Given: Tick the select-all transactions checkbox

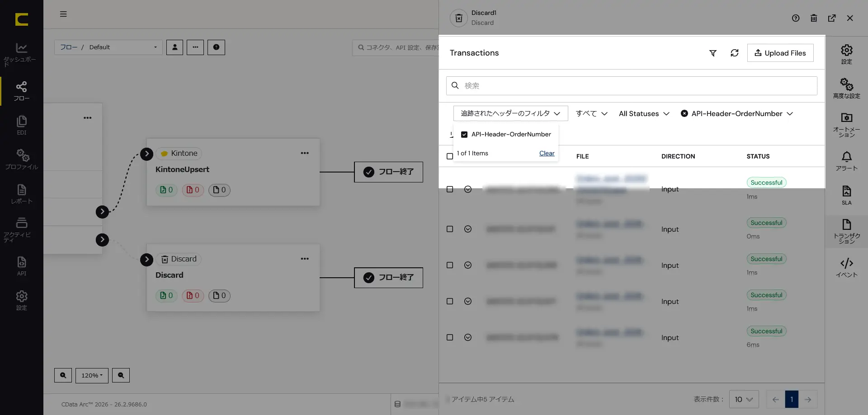Looking at the screenshot, I should pos(449,156).
